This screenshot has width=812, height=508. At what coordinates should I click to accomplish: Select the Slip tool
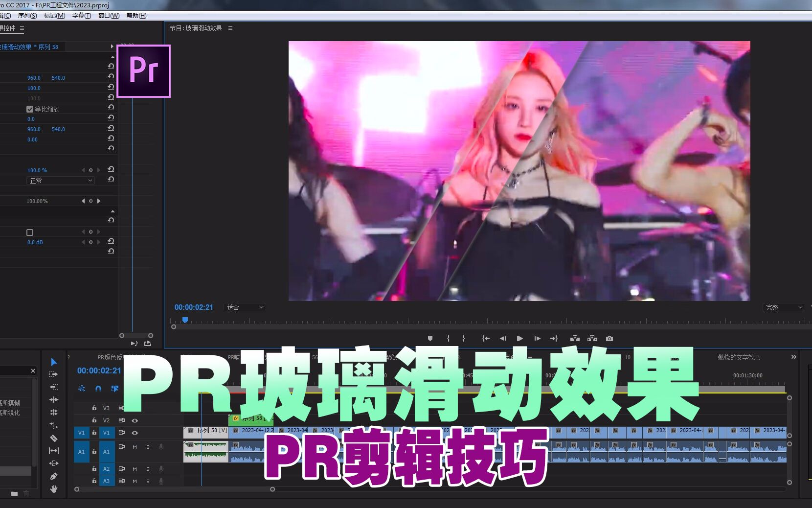[x=54, y=451]
